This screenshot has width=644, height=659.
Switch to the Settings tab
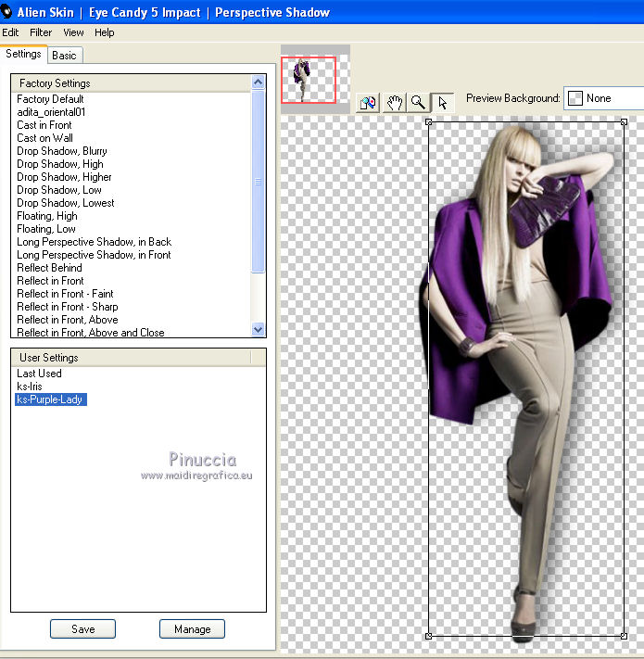click(23, 54)
